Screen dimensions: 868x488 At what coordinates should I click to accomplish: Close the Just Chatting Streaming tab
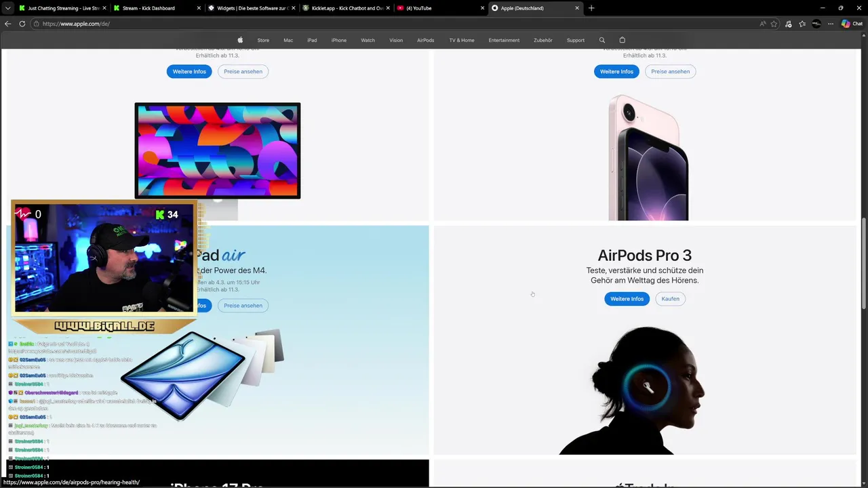click(104, 8)
